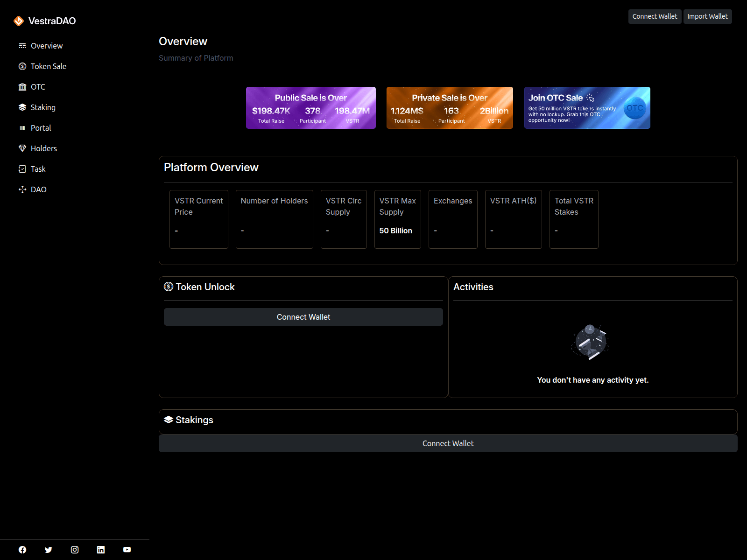This screenshot has width=747, height=560.
Task: Click Connect Wallet in the top bar
Action: 655,16
